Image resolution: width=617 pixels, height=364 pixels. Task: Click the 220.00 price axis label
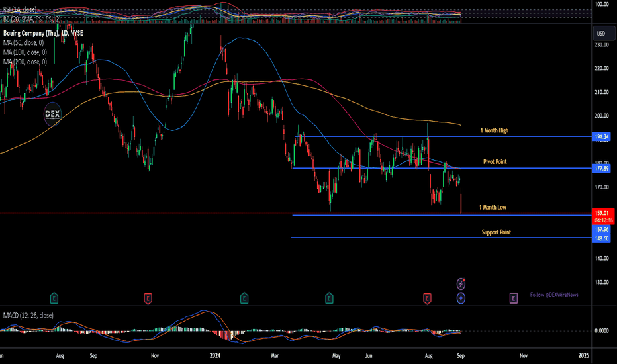(x=602, y=68)
